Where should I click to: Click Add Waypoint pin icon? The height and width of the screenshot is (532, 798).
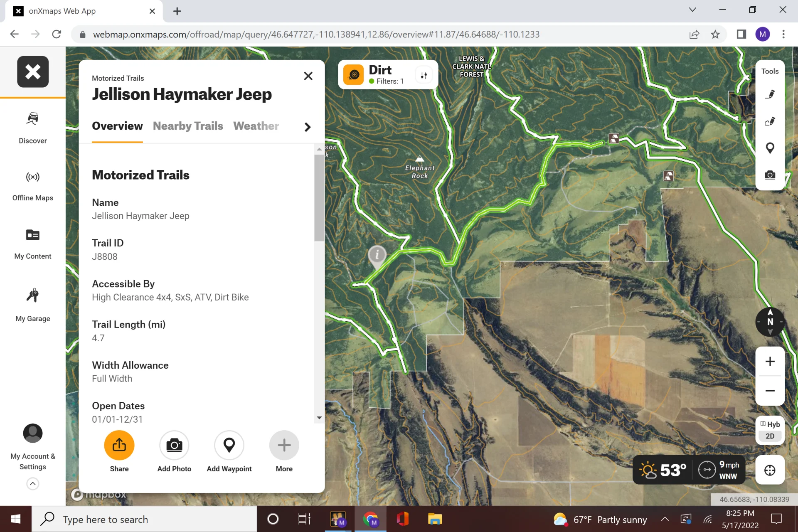click(x=229, y=445)
